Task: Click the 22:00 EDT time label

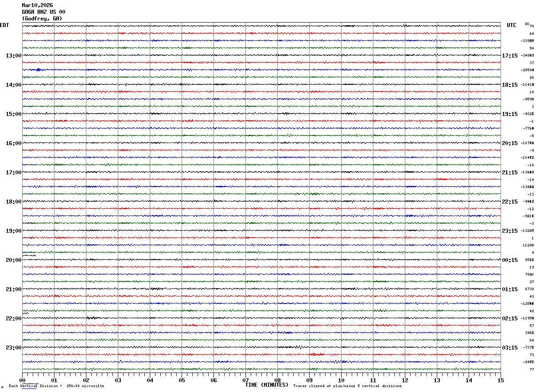Action: [13, 319]
